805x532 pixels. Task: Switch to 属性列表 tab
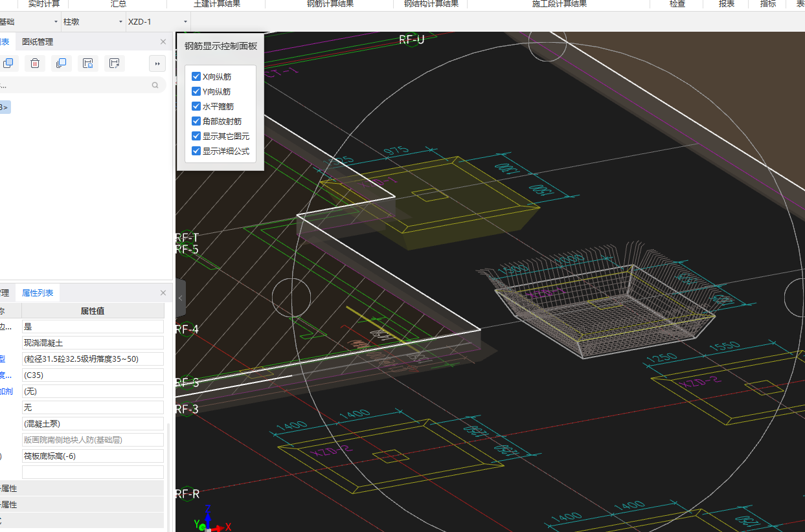(x=38, y=293)
